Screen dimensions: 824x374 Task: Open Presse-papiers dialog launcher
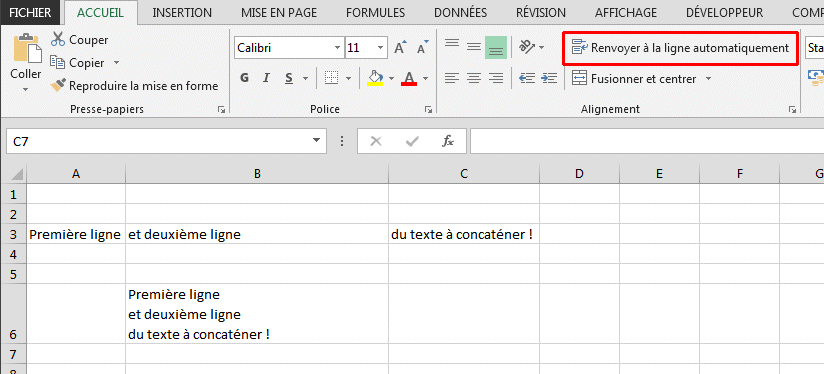[x=222, y=110]
